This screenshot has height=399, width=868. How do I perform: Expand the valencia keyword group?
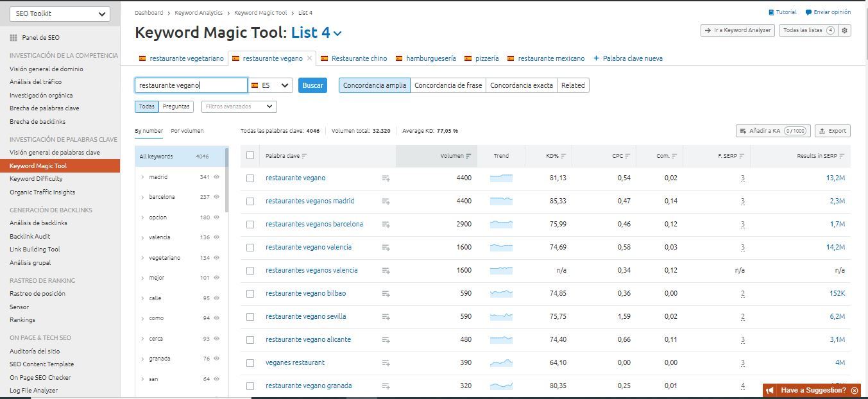(x=142, y=237)
